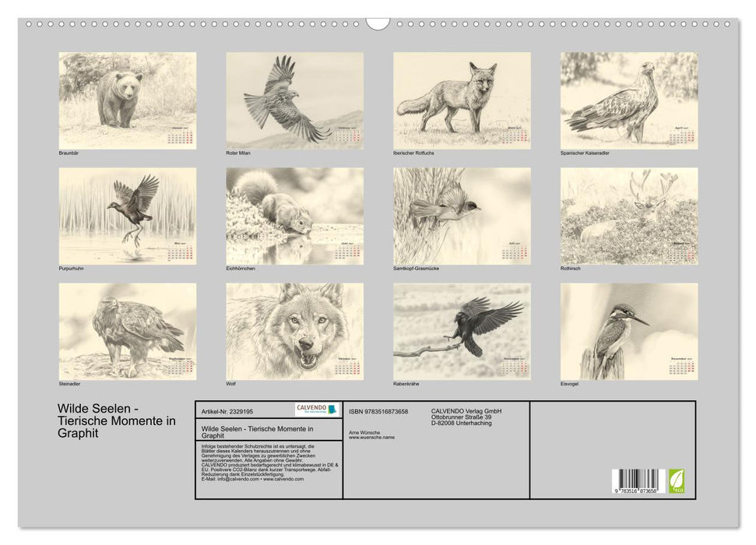Click the 'Eichhörnchen' caption
756x545 pixels.
[x=241, y=268]
